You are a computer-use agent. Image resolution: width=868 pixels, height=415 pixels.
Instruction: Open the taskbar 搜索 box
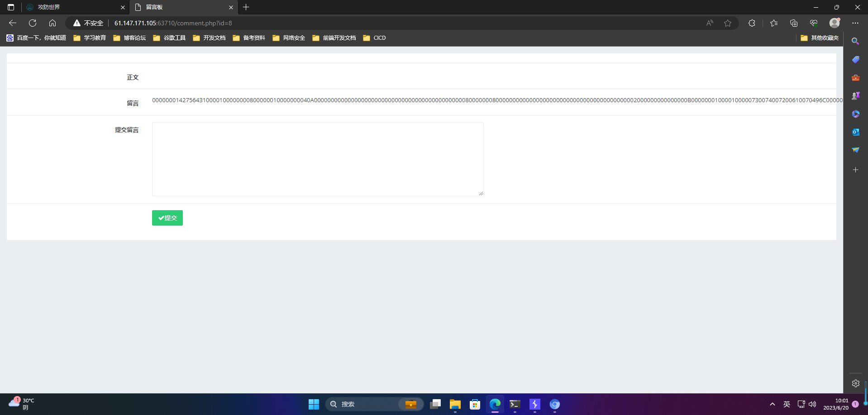coord(374,404)
